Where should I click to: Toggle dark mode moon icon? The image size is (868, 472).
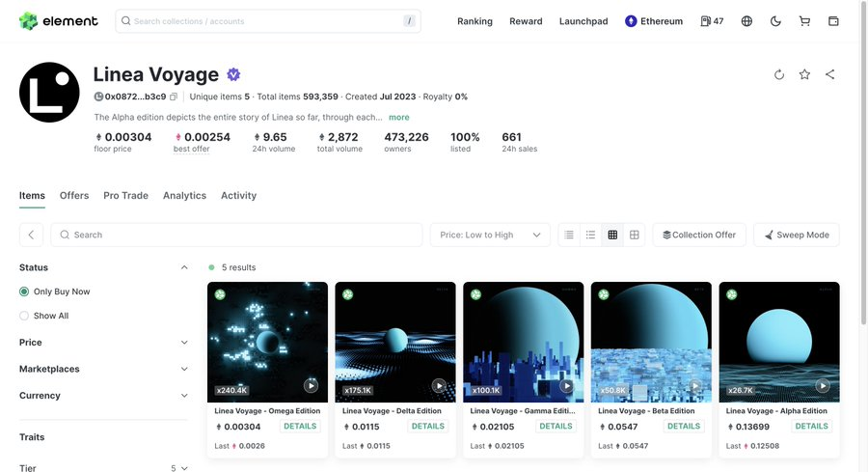776,21
